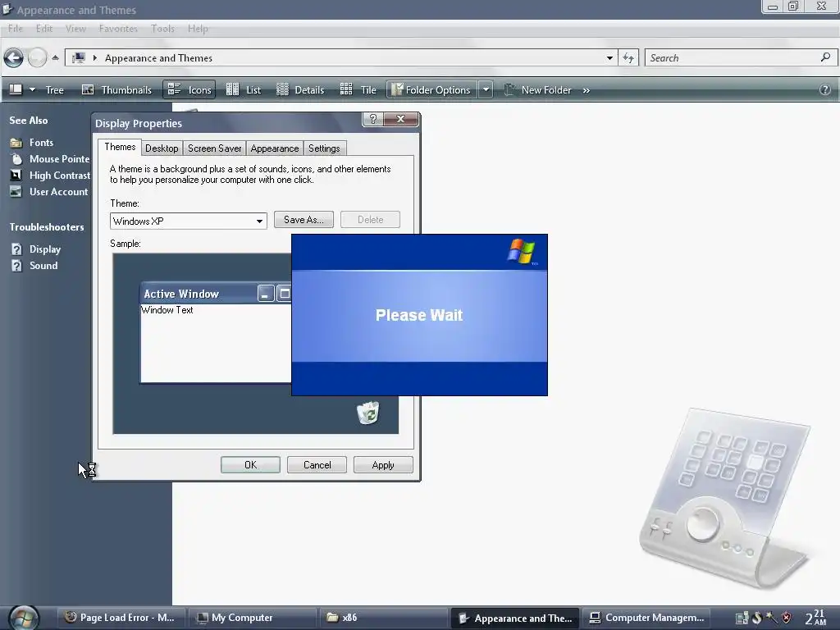This screenshot has height=630, width=840.
Task: Click the disabled Delete theme button
Action: tap(370, 220)
